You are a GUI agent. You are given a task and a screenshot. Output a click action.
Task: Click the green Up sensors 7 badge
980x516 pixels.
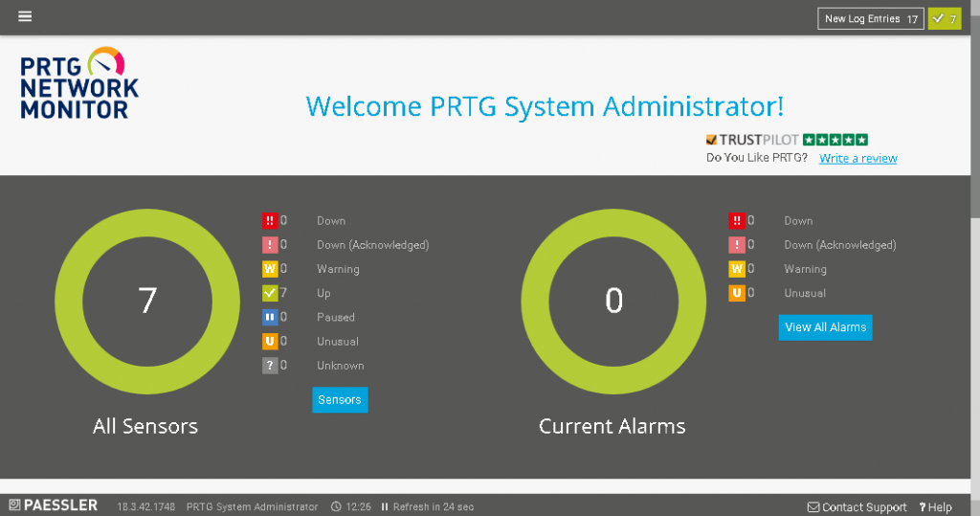point(945,19)
